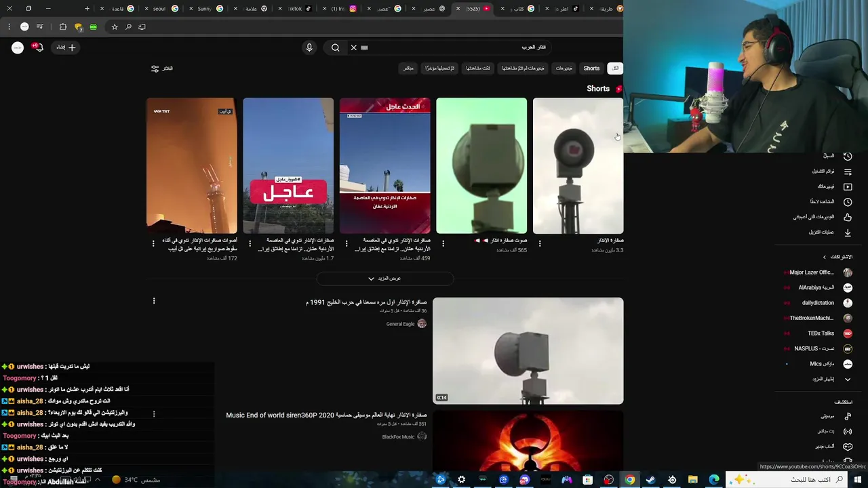The image size is (868, 488).
Task: Play the biohazard End of world video
Action: coord(528,441)
